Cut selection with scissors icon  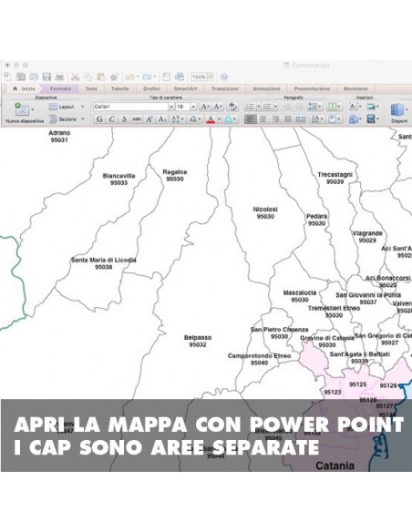click(x=75, y=77)
